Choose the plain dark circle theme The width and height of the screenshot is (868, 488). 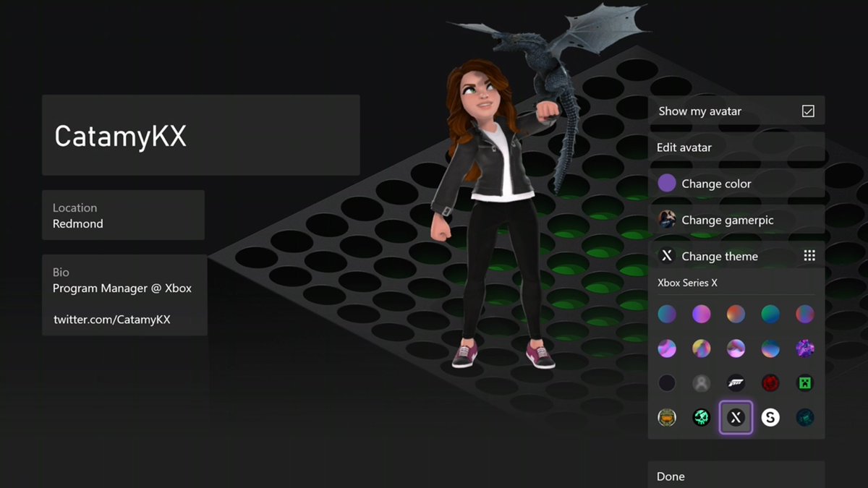[x=667, y=382]
